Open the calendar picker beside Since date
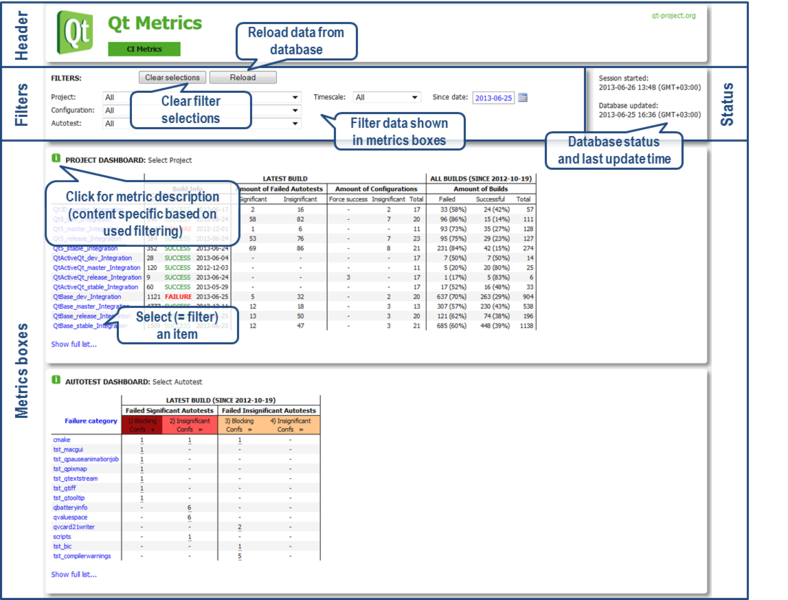788x600 pixels. pos(523,98)
